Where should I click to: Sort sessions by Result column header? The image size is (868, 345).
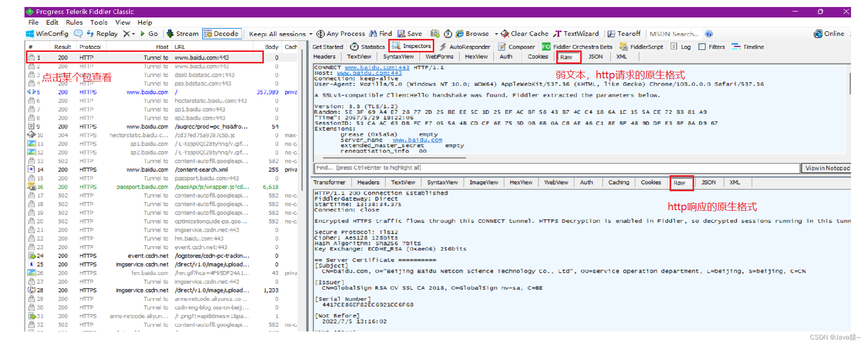tap(62, 46)
